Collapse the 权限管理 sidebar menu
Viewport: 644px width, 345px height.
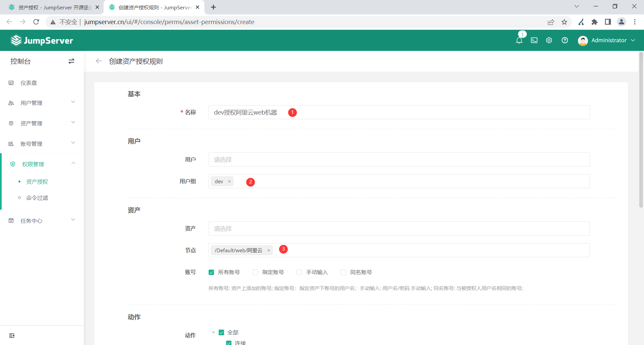point(42,164)
